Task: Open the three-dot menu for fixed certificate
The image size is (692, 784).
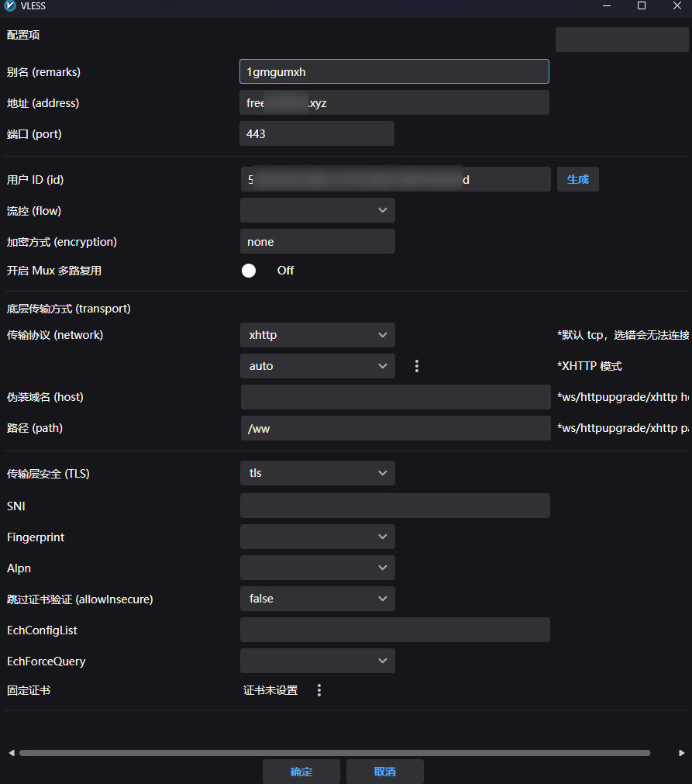Action: [319, 690]
